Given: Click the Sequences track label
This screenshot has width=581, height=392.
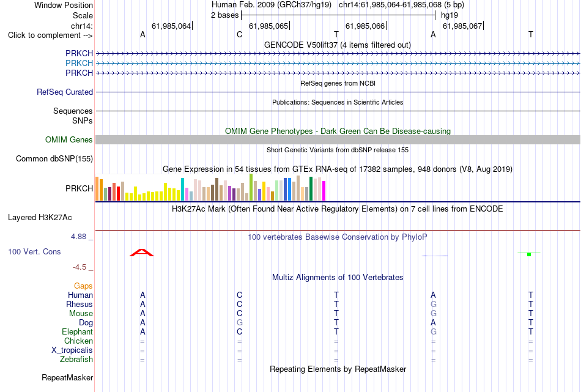Looking at the screenshot, I should click(73, 111).
